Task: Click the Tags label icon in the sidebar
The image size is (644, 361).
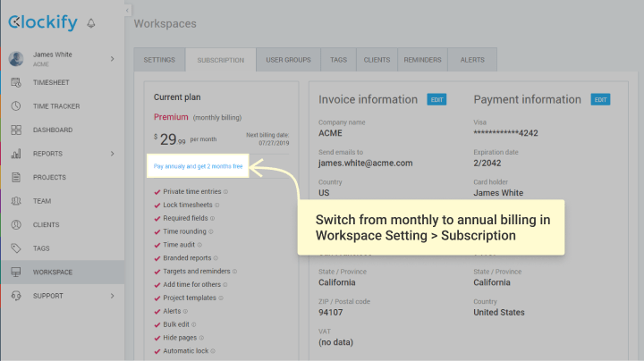Action: (16, 248)
